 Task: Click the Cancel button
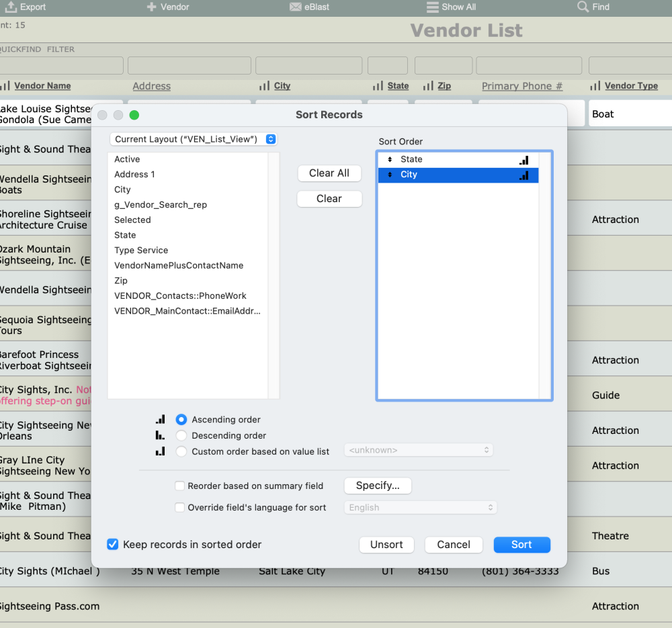point(454,545)
